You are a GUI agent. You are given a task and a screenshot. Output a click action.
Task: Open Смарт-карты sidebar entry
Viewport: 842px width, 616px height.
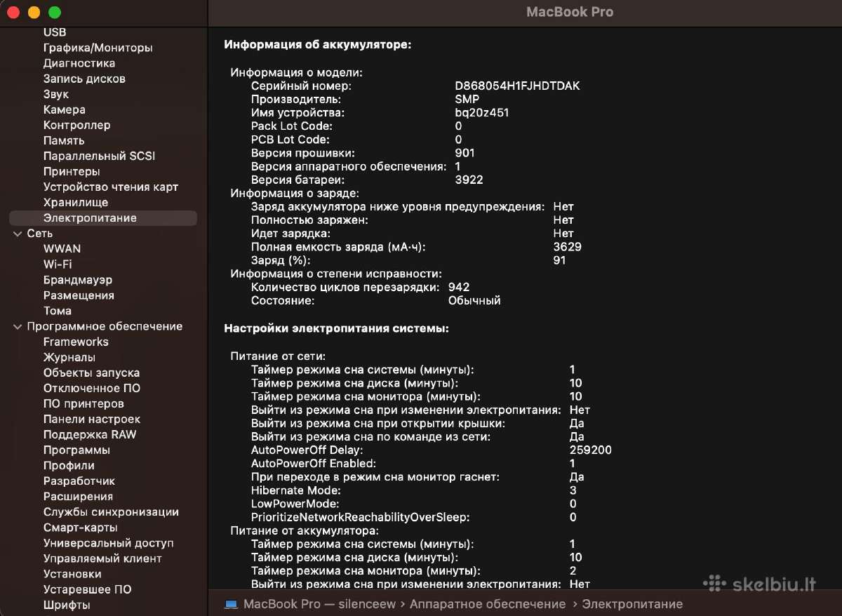pos(81,528)
